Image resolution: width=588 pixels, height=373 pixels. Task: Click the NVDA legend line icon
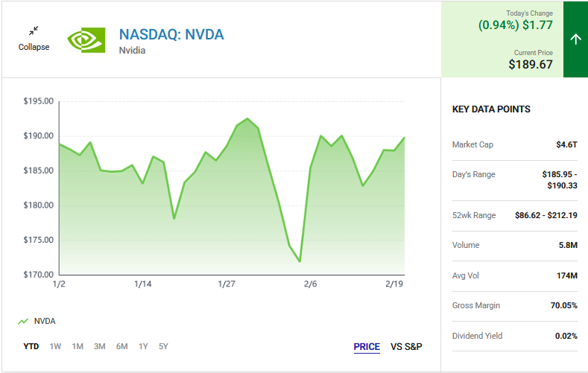pos(23,322)
